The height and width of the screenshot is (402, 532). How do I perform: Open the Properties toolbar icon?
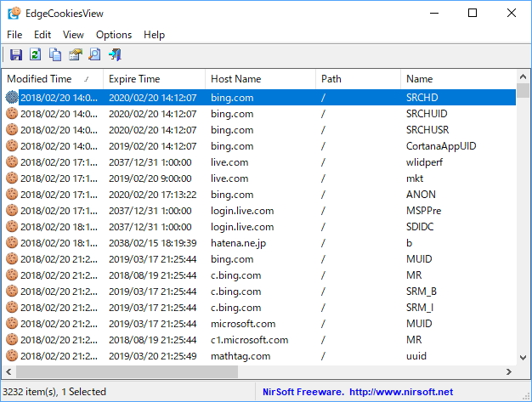76,54
